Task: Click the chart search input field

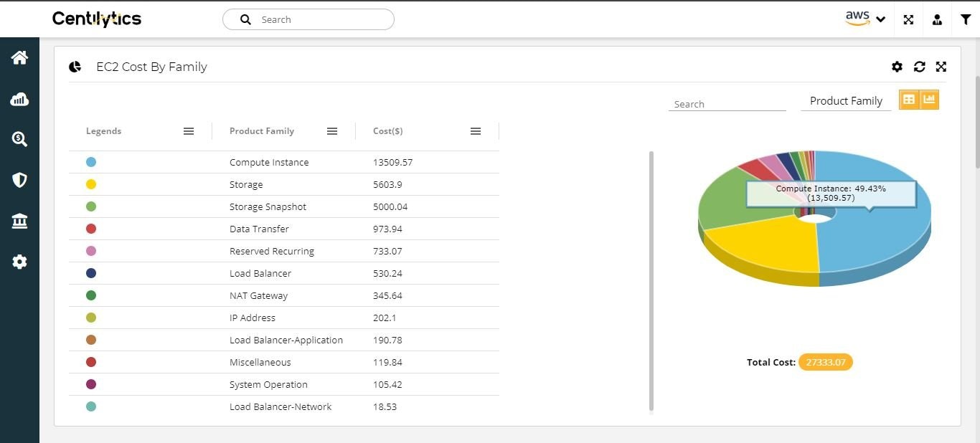Action: 727,103
